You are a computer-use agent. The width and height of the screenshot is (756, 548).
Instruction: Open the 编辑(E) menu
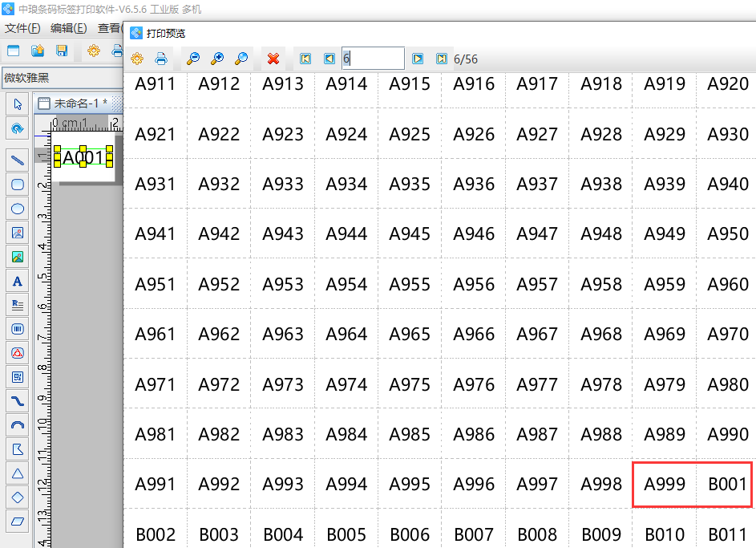68,28
